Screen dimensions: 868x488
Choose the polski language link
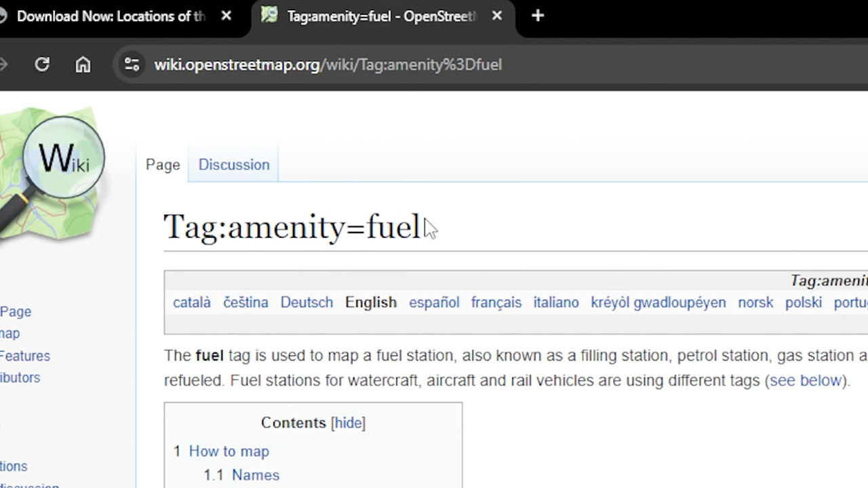click(x=803, y=302)
